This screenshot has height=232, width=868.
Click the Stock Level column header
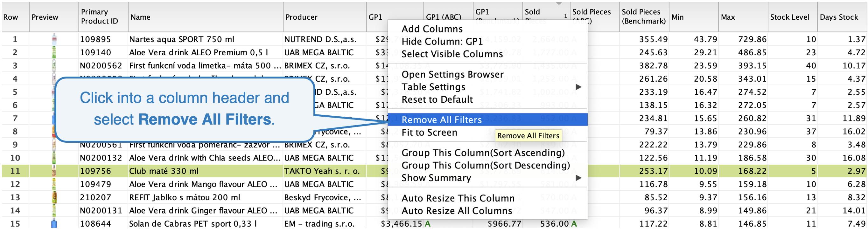coord(793,17)
